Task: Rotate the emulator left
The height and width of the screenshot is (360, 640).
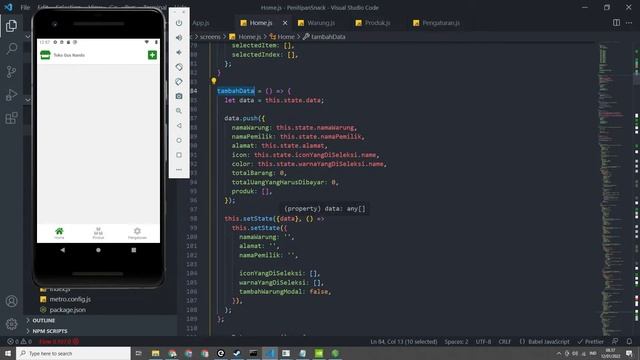Action: [x=179, y=67]
